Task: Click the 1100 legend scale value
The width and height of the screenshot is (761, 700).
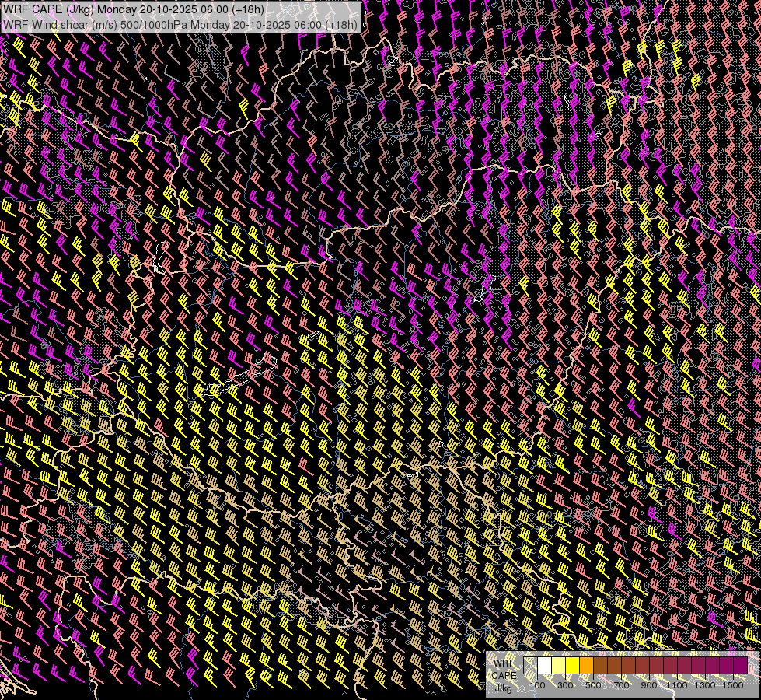Action: coord(677,685)
